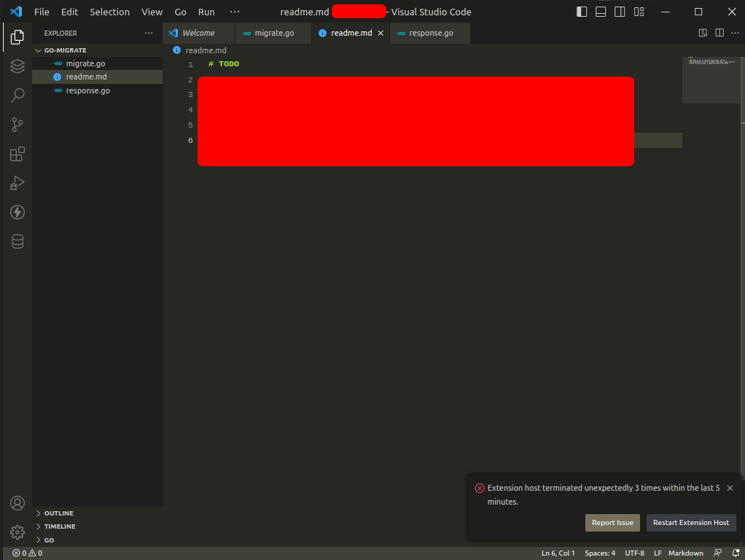Open the database tools sidebar icon
This screenshot has width=745, height=560.
click(17, 241)
